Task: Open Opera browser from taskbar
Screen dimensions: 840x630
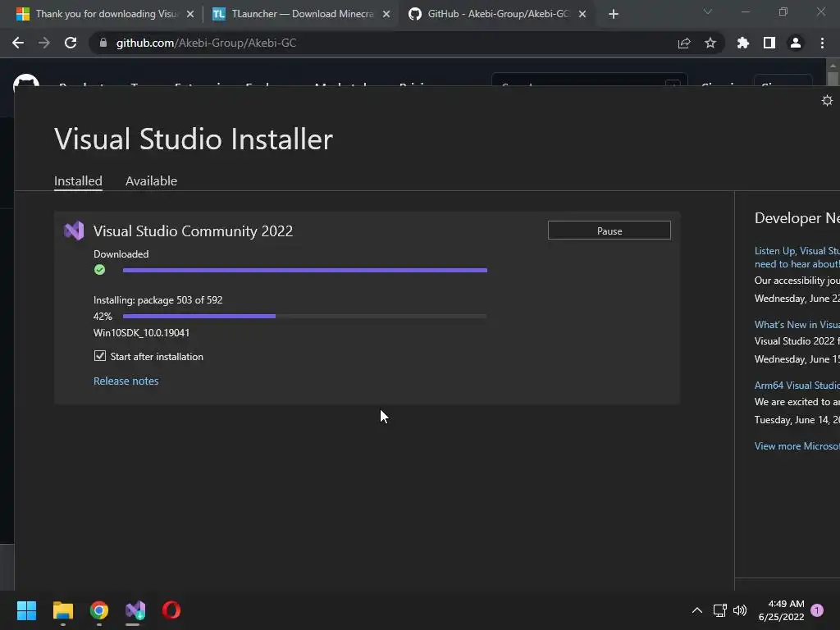Action: point(171,610)
